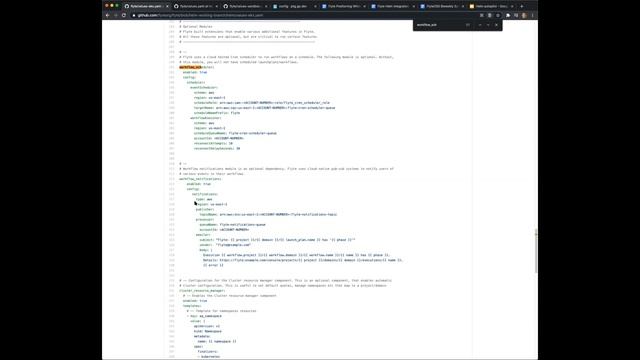This screenshot has width=640, height=360.
Task: Close the active values-eks.yaml tab
Action: pos(167,6)
